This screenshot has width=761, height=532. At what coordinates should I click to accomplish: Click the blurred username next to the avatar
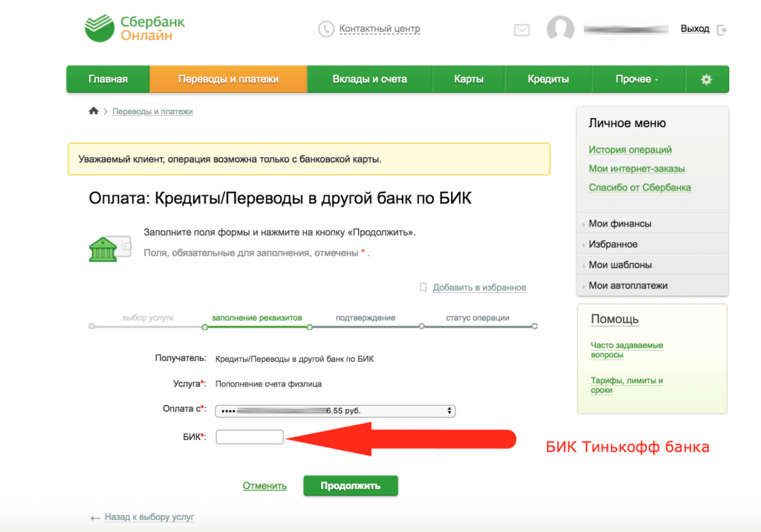click(626, 30)
